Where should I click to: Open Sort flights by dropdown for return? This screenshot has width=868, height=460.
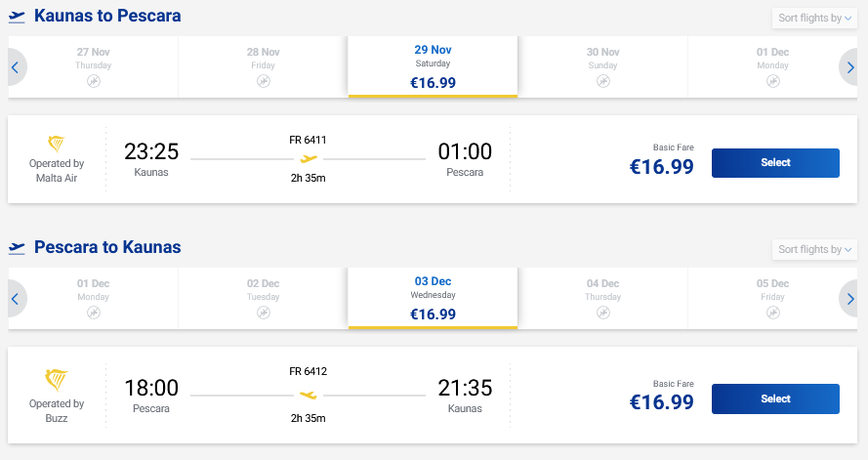click(x=814, y=249)
